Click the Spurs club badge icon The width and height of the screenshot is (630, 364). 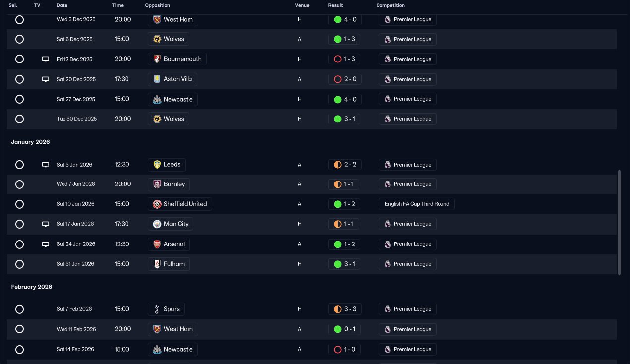click(157, 309)
